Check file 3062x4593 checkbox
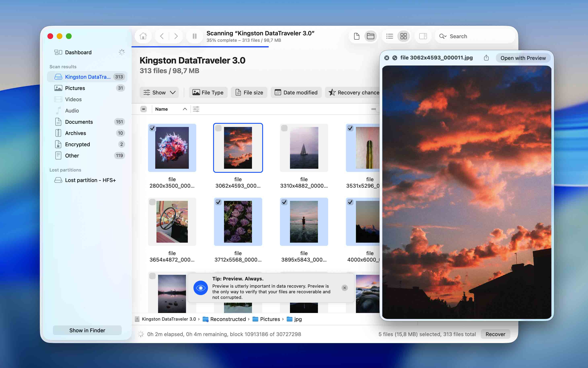Viewport: 588px width, 368px height. [218, 128]
